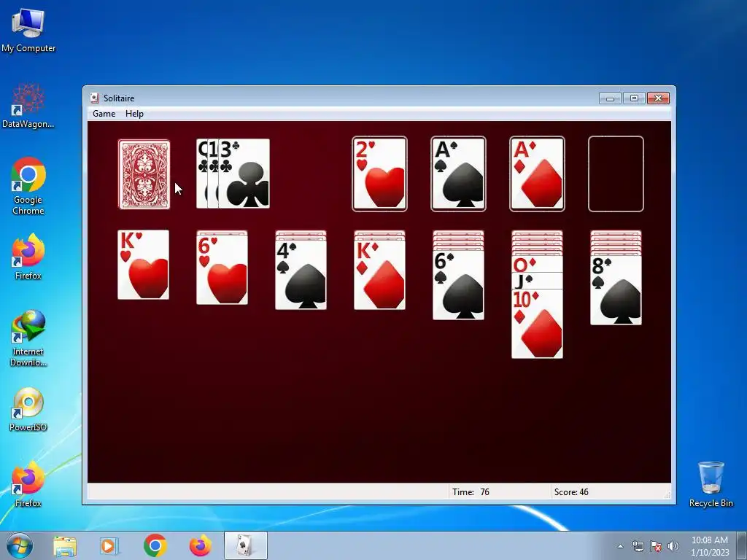747x560 pixels.
Task: Open the Windows Start menu
Action: [x=20, y=545]
